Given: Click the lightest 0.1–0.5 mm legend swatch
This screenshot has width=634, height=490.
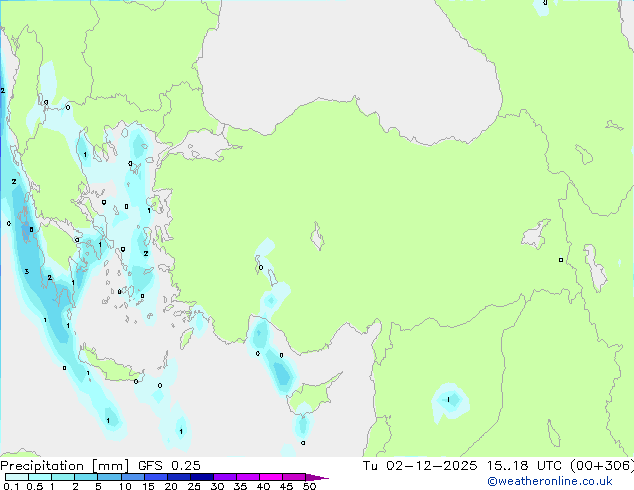Looking at the screenshot, I should [17, 477].
